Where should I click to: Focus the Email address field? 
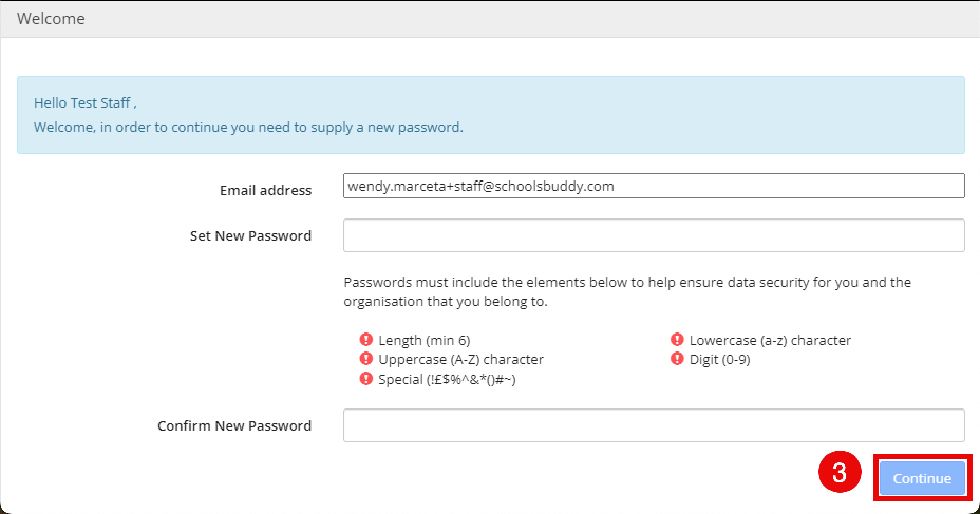[654, 186]
